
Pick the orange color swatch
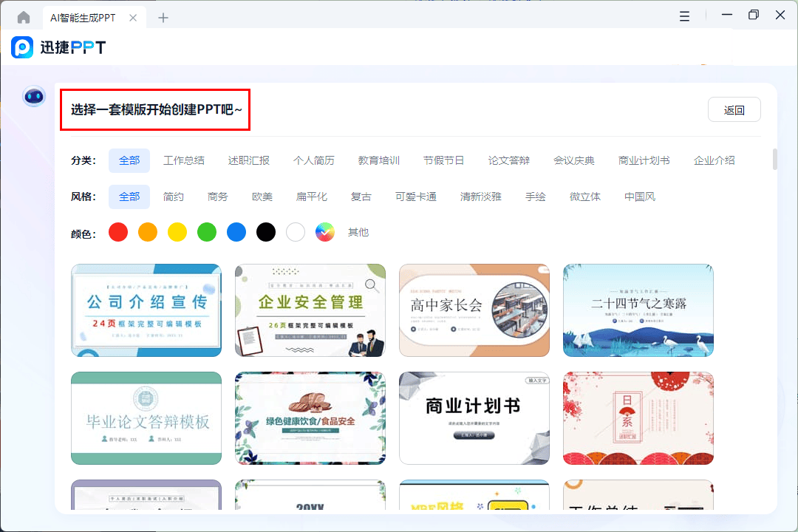148,232
